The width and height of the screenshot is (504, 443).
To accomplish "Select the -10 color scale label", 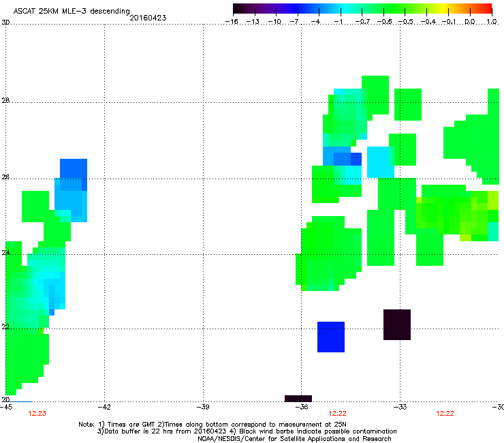I will pos(274,22).
